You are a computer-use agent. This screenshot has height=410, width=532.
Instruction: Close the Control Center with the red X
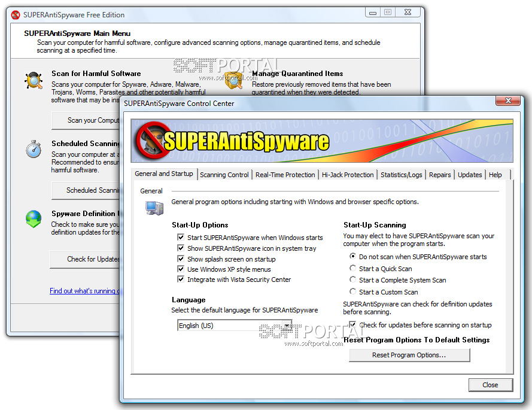point(508,101)
